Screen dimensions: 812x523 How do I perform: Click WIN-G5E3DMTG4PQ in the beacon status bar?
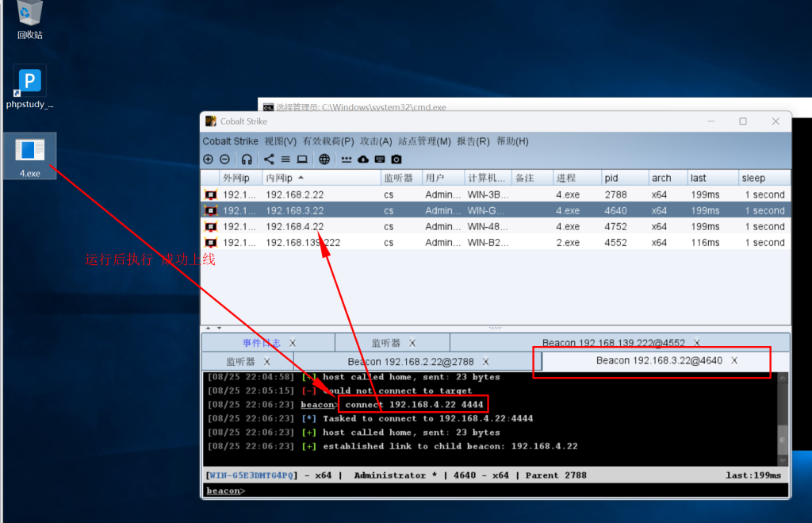[x=251, y=475]
